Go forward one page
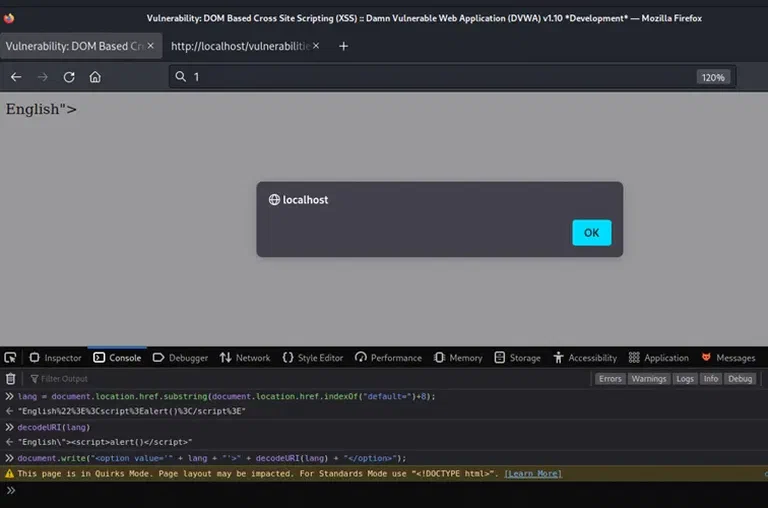This screenshot has height=508, width=768. click(x=43, y=77)
